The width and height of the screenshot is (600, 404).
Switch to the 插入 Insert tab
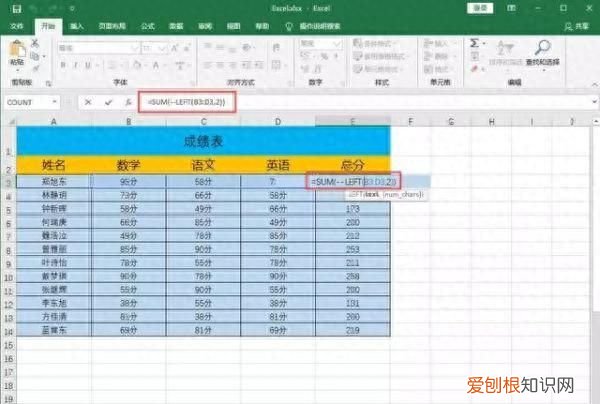pyautogui.click(x=77, y=26)
